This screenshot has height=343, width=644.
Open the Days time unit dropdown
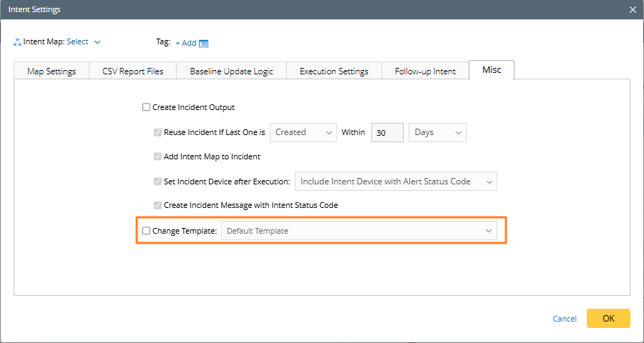[436, 132]
